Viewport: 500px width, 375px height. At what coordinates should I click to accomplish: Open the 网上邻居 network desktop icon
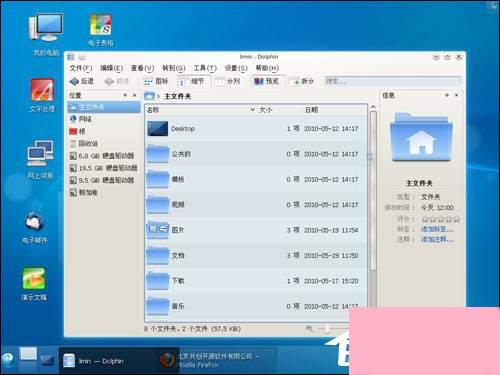tap(40, 159)
